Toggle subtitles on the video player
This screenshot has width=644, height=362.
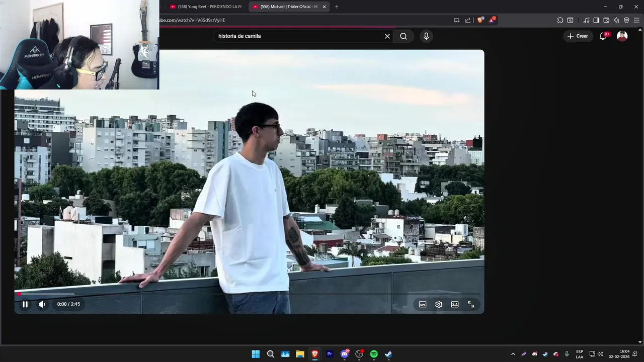(423, 304)
